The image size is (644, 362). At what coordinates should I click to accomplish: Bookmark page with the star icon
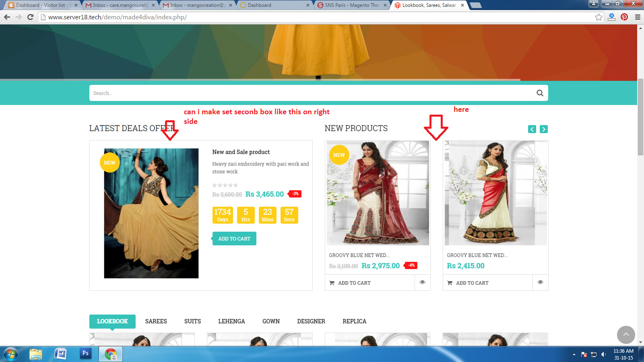pyautogui.click(x=599, y=17)
